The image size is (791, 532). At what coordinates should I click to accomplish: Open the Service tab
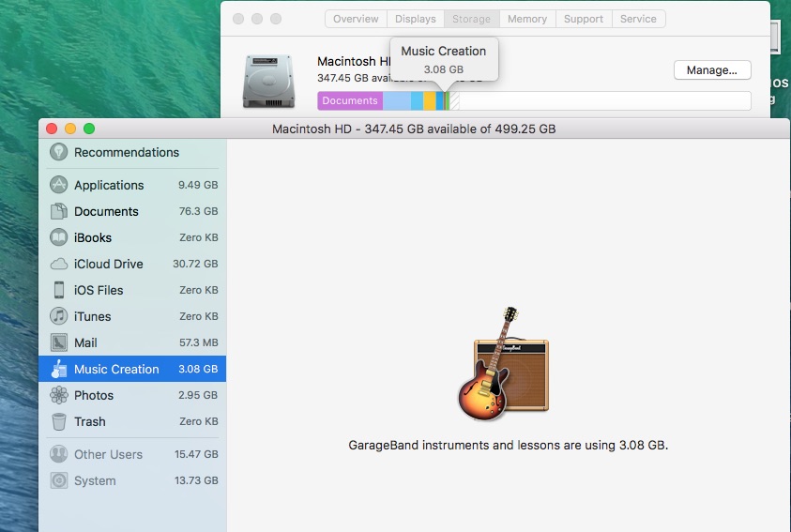(x=638, y=19)
